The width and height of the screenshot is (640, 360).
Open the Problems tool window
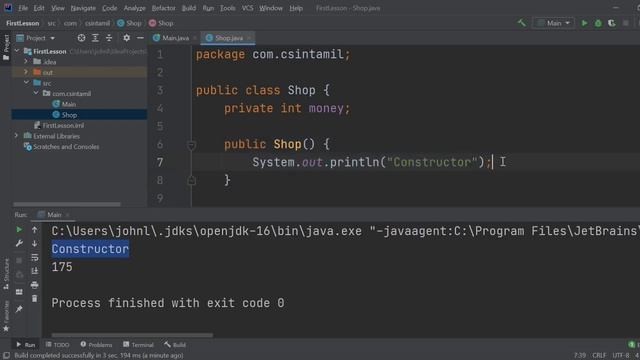pos(96,345)
